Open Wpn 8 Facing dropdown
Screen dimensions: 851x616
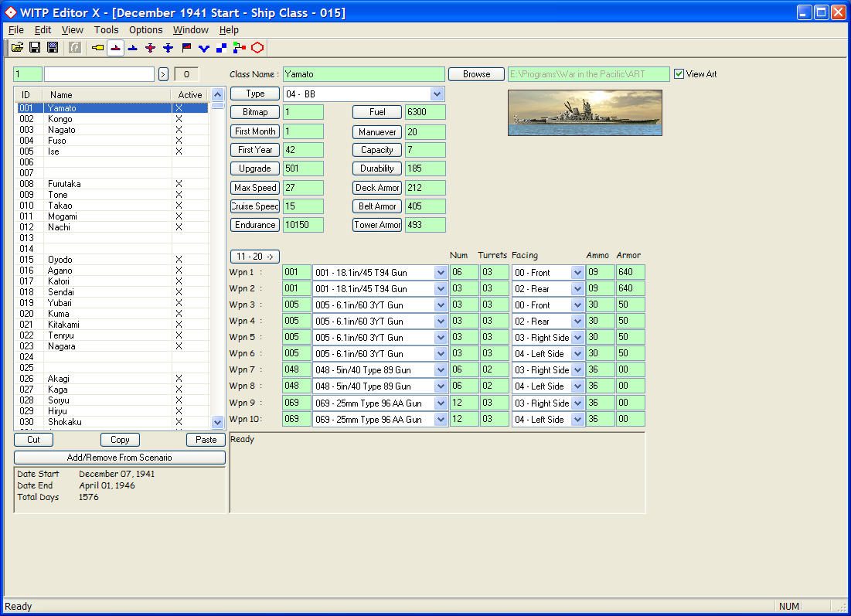point(577,386)
